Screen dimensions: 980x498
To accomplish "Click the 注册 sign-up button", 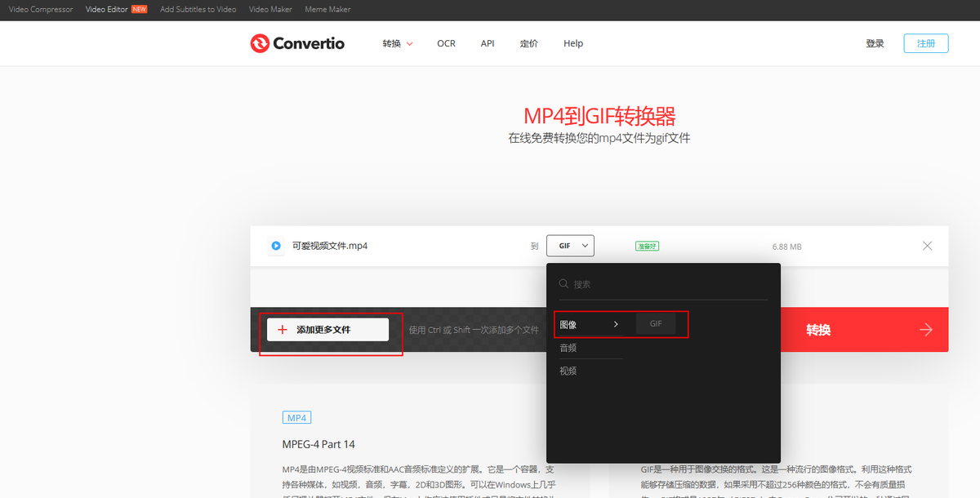I will coord(926,43).
